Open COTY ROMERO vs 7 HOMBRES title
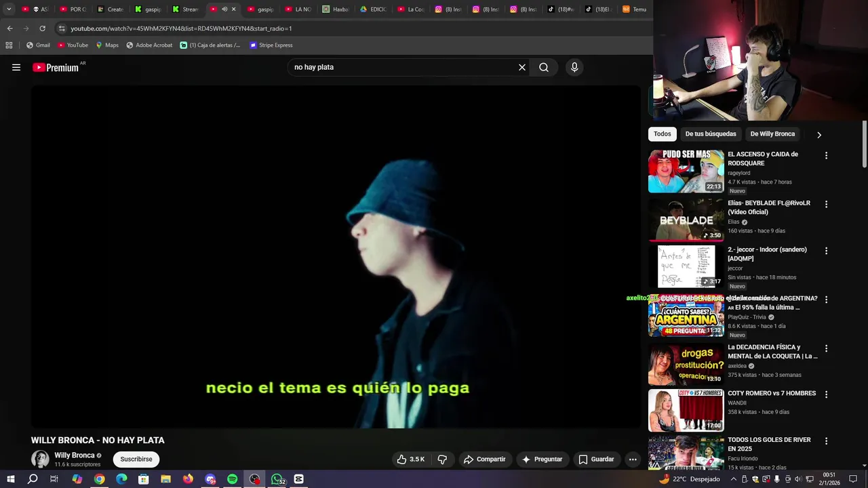The image size is (868, 488). click(772, 394)
